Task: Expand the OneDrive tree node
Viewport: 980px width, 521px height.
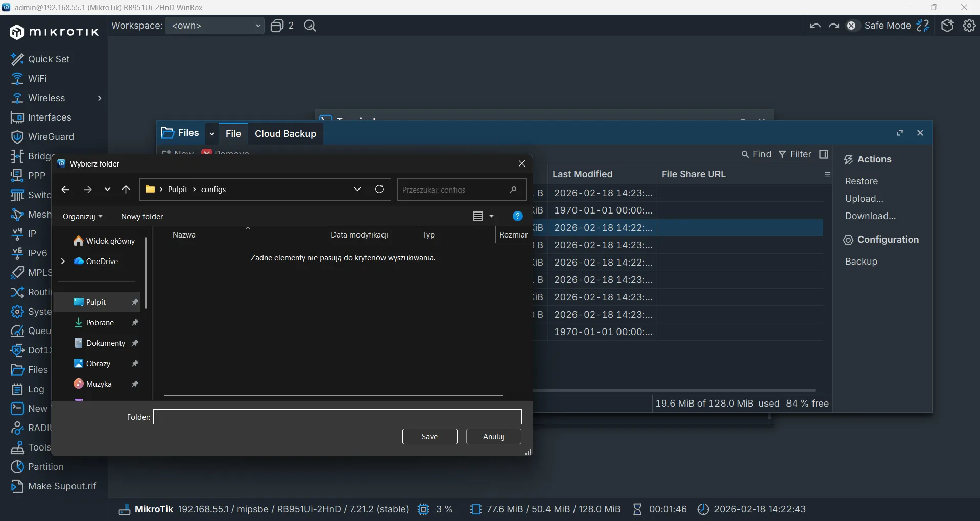Action: pyautogui.click(x=63, y=262)
